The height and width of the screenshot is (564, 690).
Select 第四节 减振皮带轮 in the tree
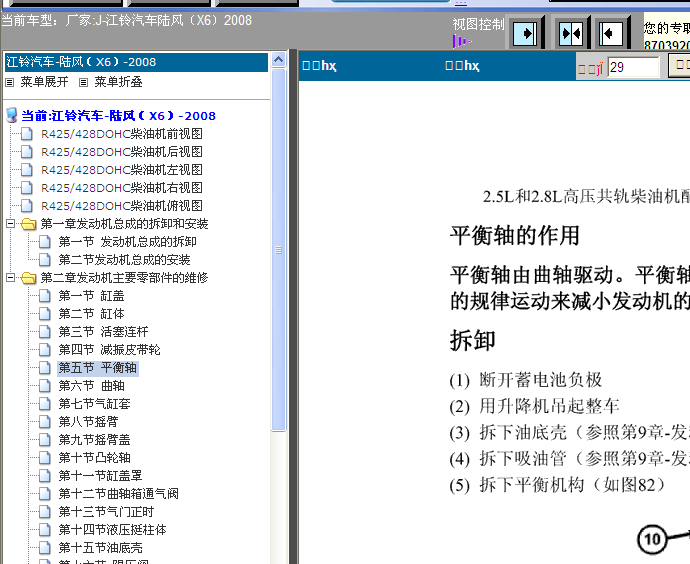tap(110, 350)
